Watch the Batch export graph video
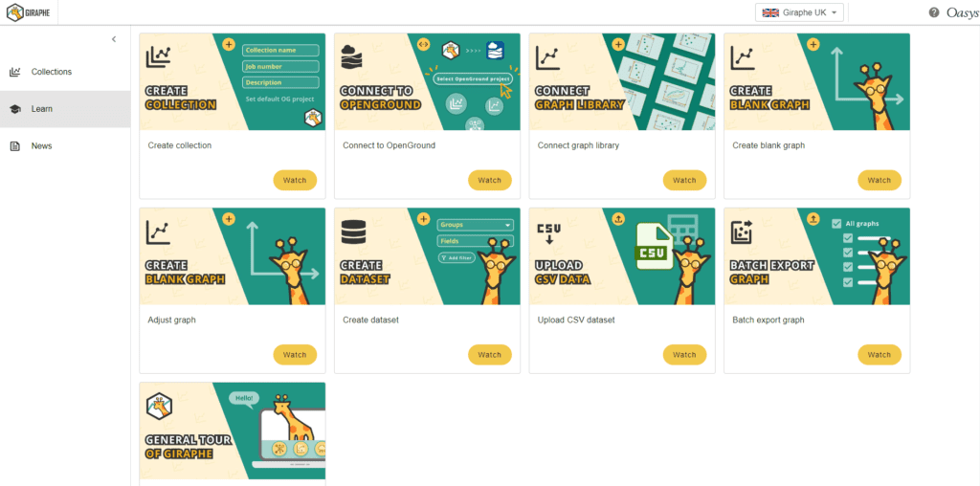The height and width of the screenshot is (486, 980). pyautogui.click(x=880, y=355)
